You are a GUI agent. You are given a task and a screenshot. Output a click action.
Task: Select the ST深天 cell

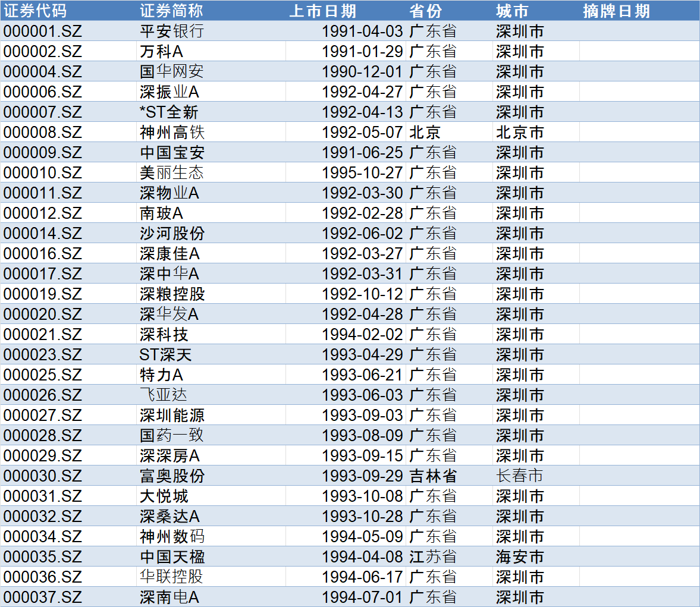(x=211, y=354)
